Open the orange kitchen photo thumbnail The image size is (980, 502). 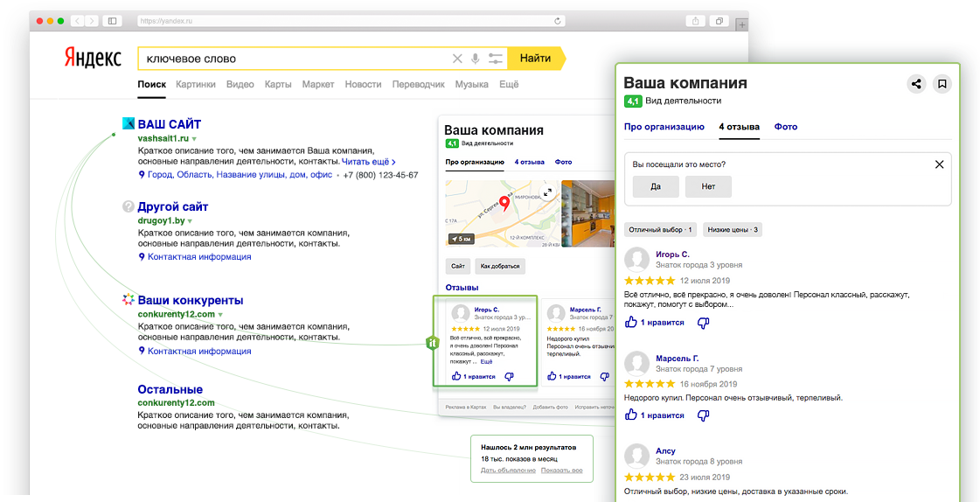(587, 213)
